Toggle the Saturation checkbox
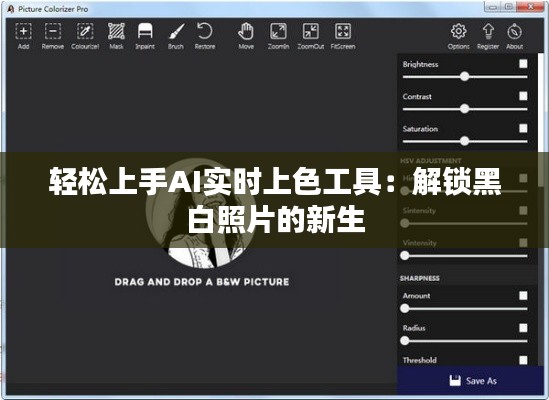 click(x=523, y=128)
